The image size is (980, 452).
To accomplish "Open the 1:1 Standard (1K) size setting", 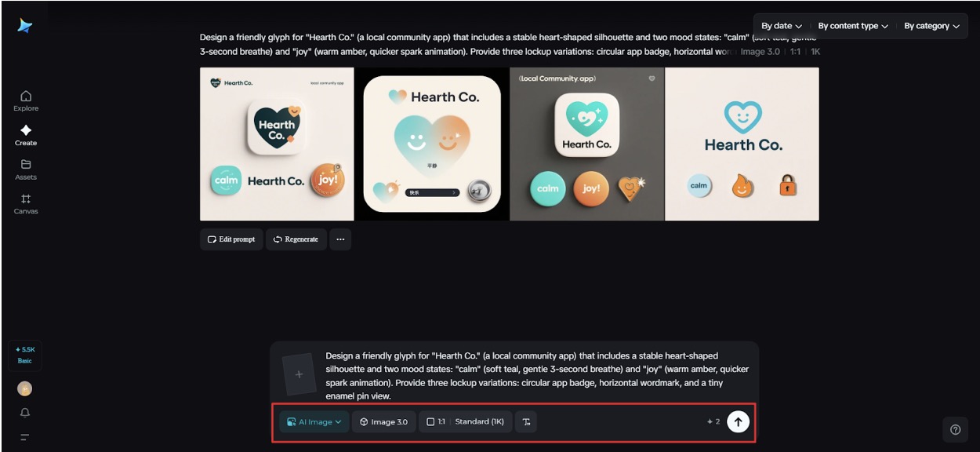I will [x=465, y=421].
